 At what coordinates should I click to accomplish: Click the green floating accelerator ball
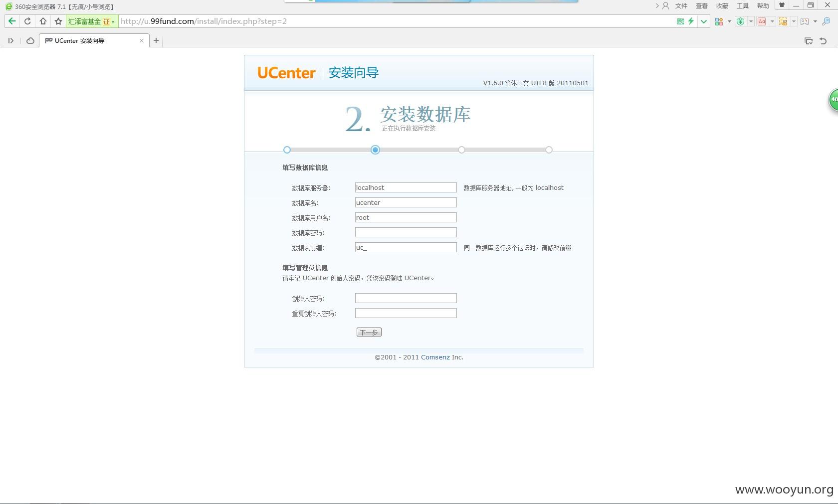click(x=834, y=100)
